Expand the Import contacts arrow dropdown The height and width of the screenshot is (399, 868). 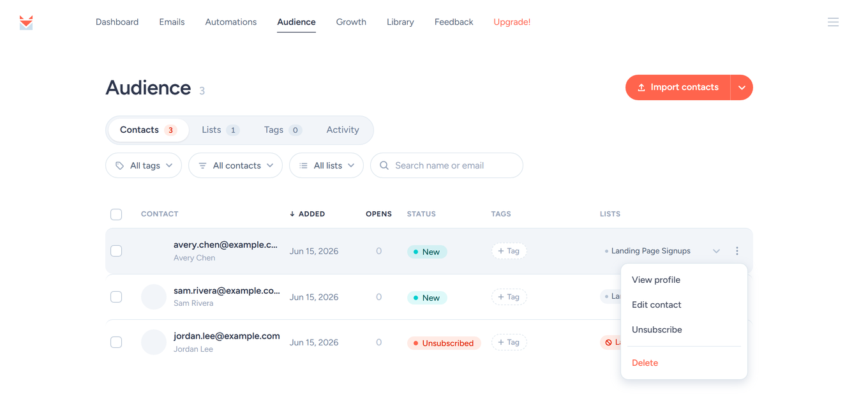coord(742,87)
